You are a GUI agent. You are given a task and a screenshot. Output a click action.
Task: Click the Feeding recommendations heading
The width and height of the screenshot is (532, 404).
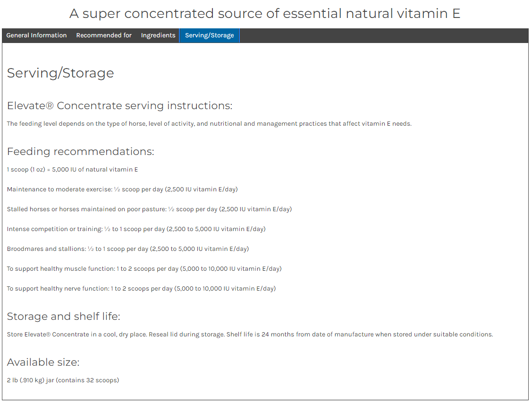tap(80, 151)
